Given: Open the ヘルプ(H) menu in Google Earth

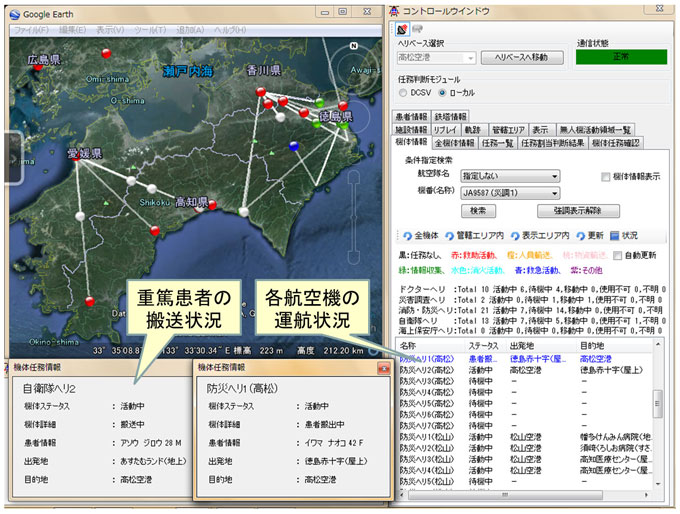Looking at the screenshot, I should coord(230,30).
